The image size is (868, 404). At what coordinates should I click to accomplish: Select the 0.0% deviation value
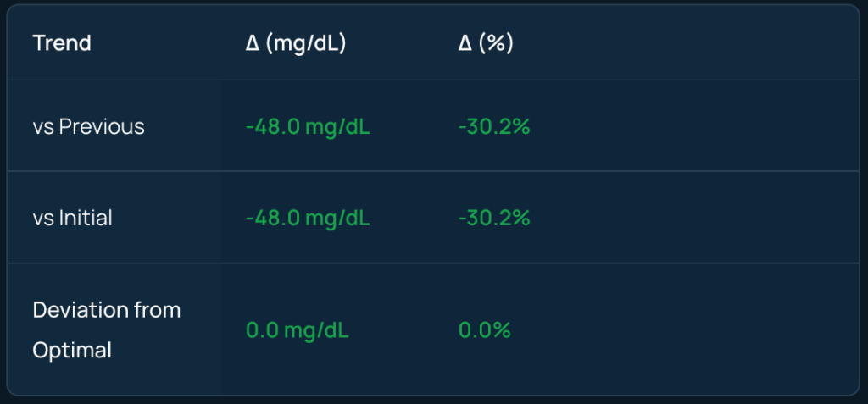point(485,330)
